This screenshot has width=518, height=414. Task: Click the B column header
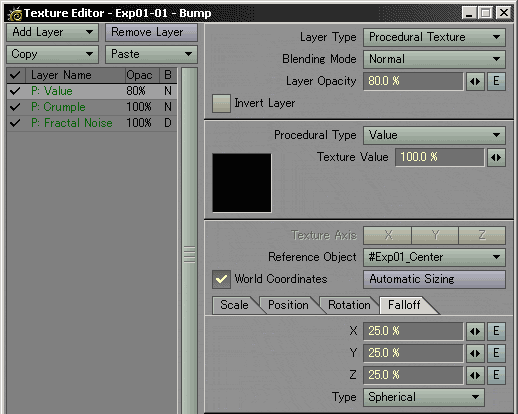pyautogui.click(x=168, y=75)
